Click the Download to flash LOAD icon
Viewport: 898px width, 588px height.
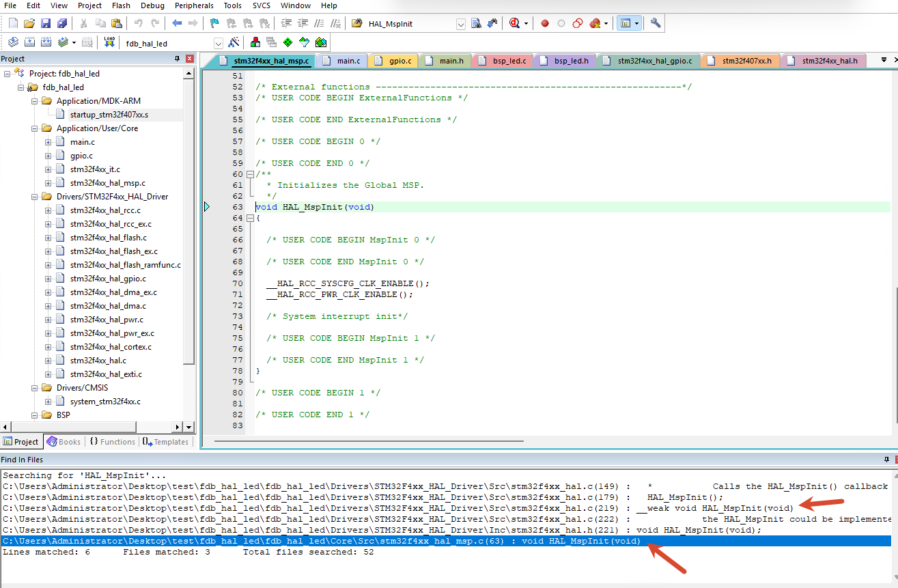coord(109,42)
